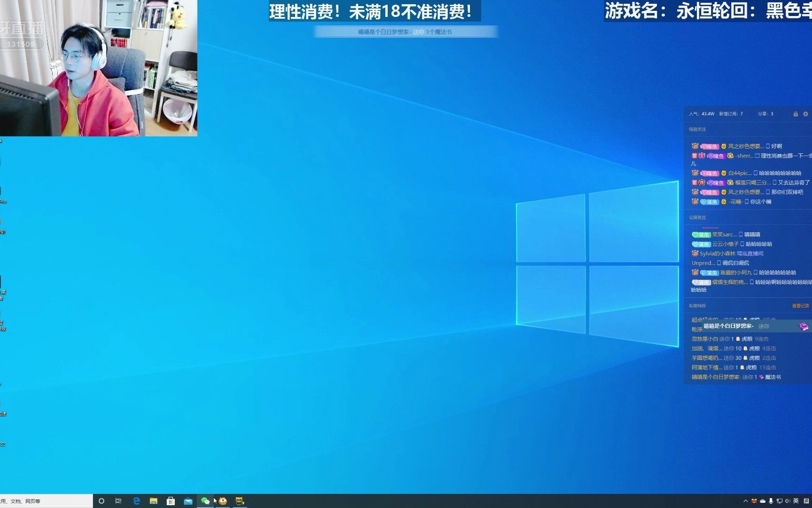
Task: Open OneDrive cloud tray icon
Action: tap(763, 501)
